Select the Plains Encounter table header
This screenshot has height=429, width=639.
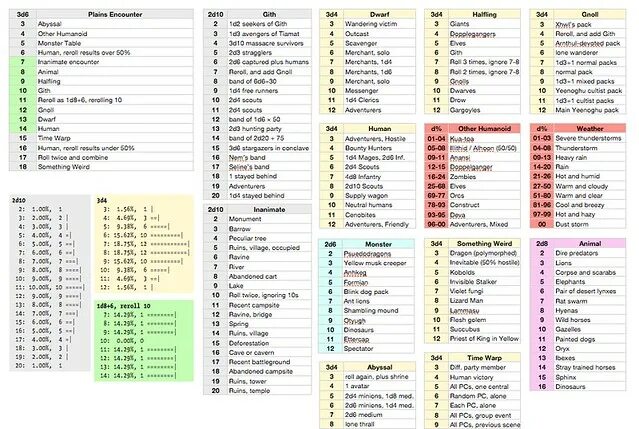115,14
